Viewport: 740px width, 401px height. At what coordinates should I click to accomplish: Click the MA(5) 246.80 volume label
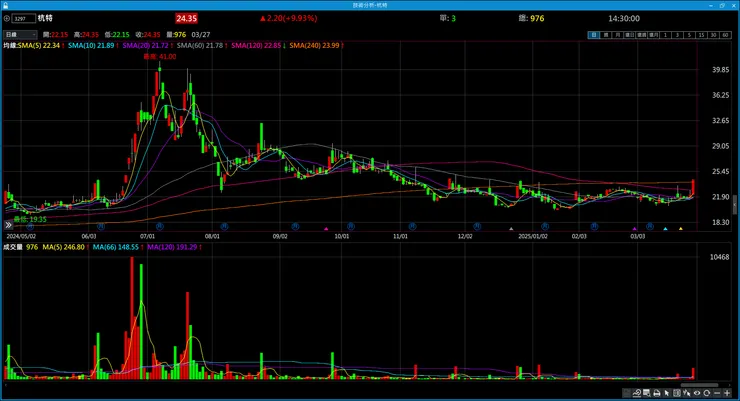pos(64,247)
